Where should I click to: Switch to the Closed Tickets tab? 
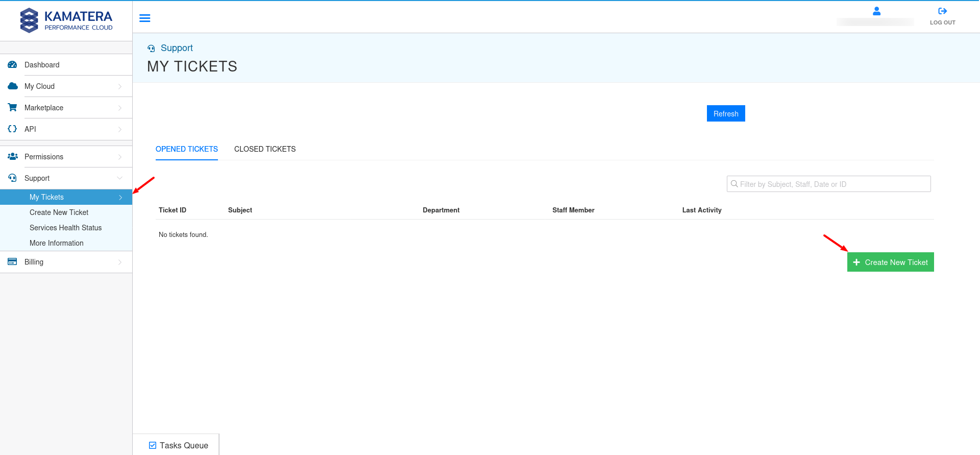point(265,149)
